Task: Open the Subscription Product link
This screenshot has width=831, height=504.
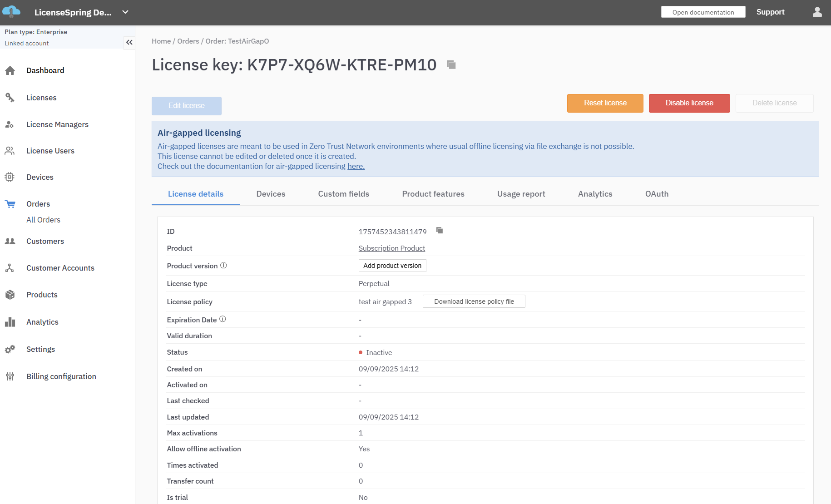Action: 391,248
